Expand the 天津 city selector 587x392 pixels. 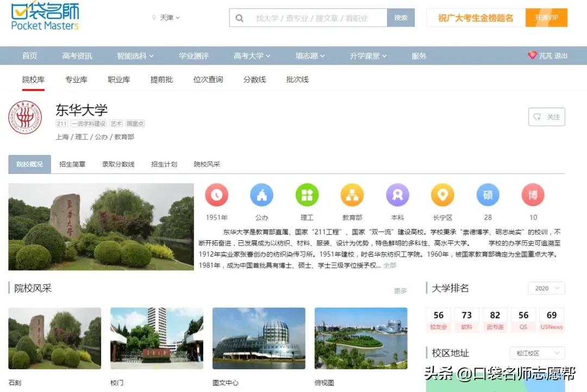coord(167,17)
